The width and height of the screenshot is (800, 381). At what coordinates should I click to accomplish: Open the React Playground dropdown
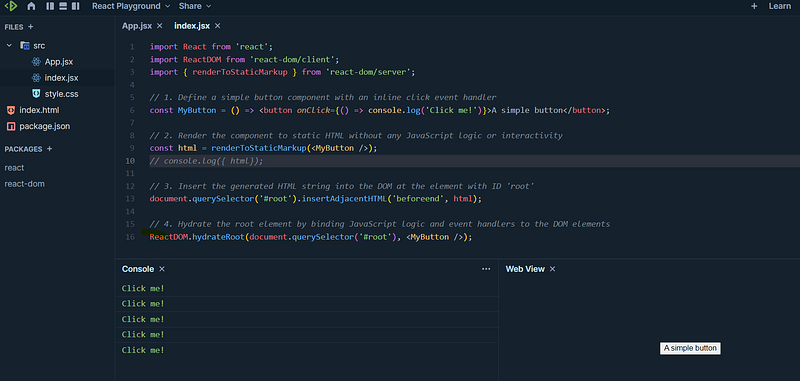coord(131,6)
